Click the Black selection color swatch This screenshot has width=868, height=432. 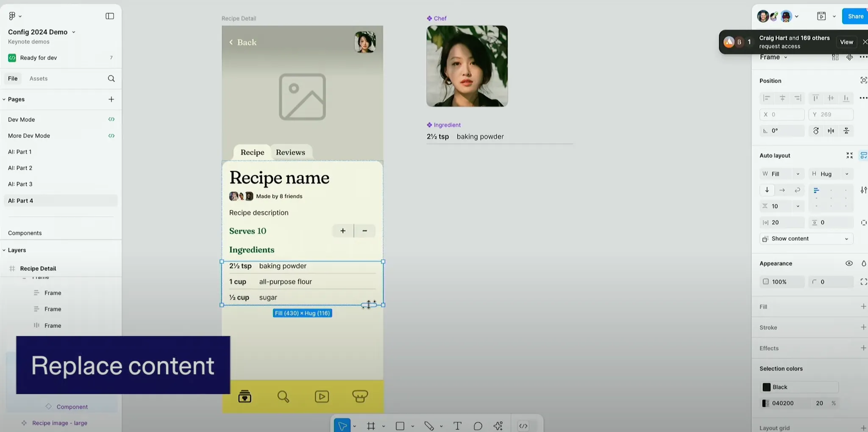767,387
